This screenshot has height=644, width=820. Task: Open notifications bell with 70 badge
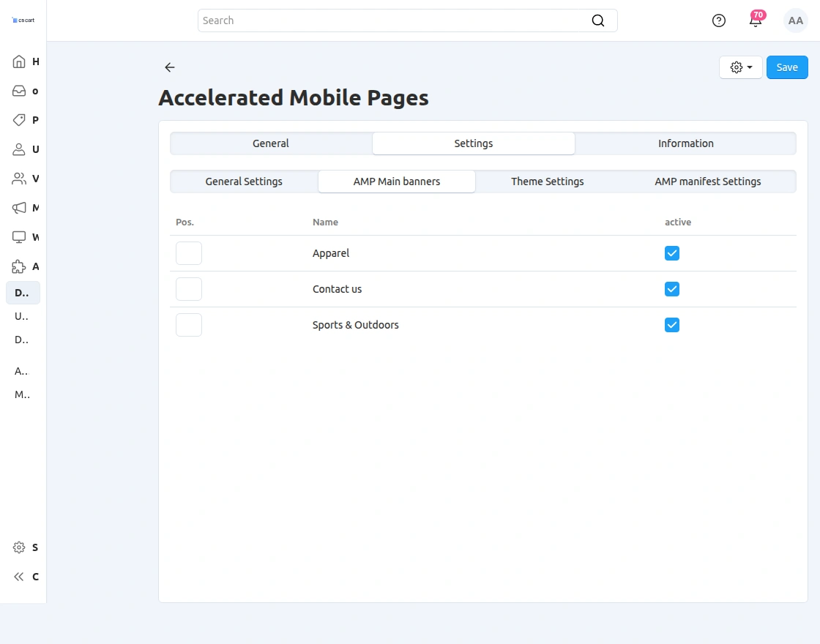point(756,20)
